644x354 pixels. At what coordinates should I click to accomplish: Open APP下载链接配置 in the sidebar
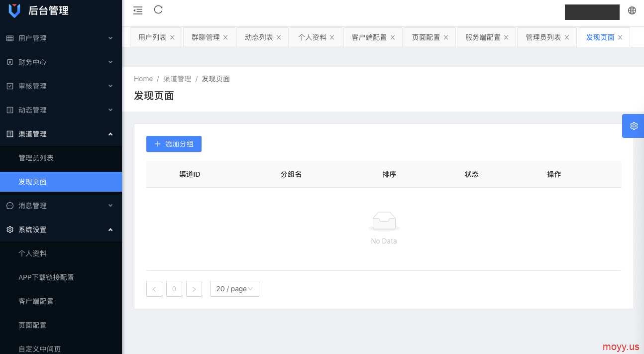coord(61,277)
